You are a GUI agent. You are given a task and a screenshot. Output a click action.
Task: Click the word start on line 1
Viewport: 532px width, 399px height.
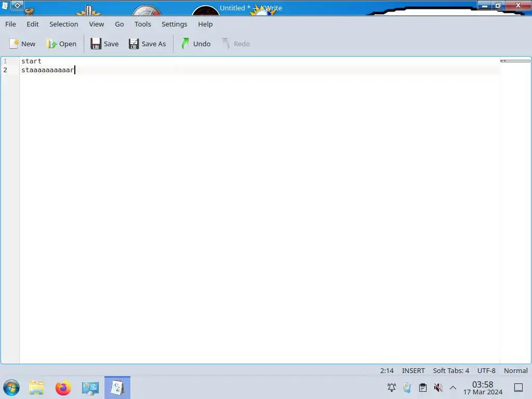tap(31, 61)
